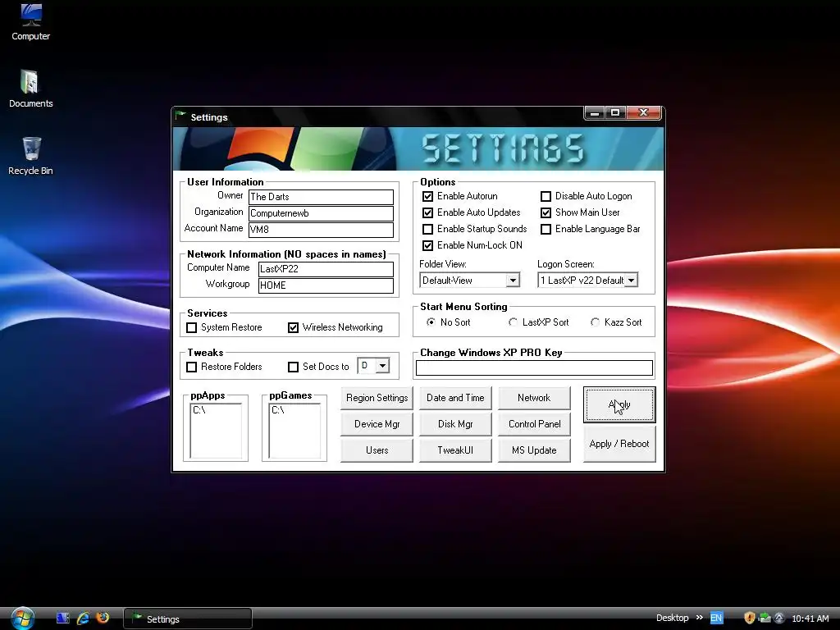The image size is (840, 630).
Task: Open Device Mgr
Action: [x=377, y=424]
